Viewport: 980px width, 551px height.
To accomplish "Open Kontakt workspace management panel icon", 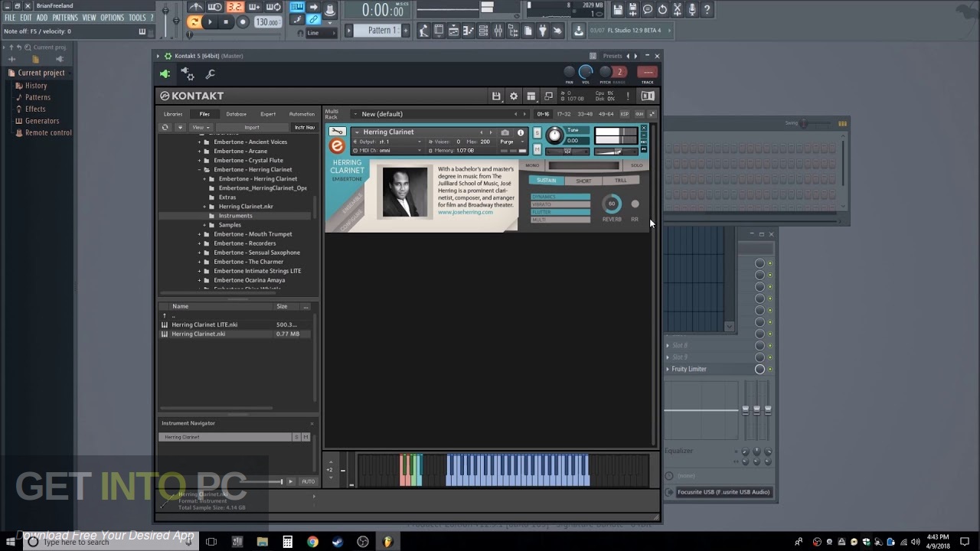I will pos(531,96).
